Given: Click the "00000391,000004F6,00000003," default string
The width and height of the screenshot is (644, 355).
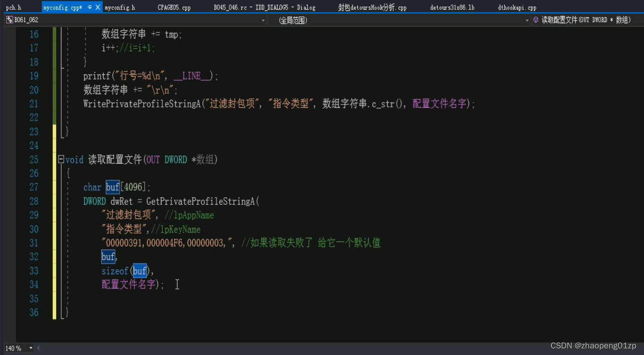Looking at the screenshot, I should pyautogui.click(x=168, y=243).
